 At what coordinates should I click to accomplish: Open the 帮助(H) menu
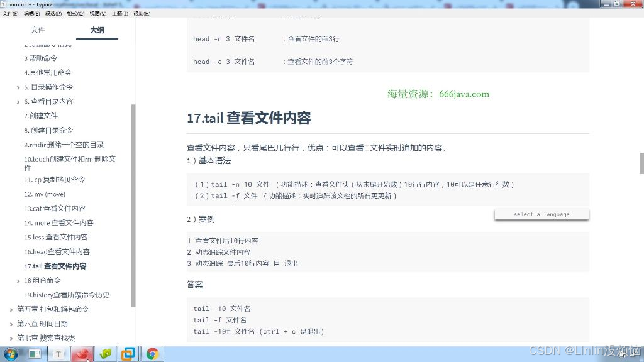(142, 14)
